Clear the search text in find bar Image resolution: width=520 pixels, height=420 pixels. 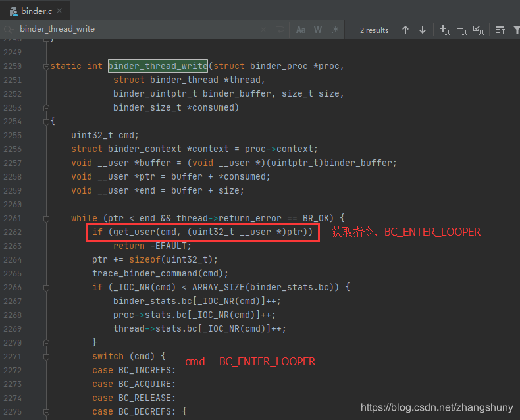(263, 30)
